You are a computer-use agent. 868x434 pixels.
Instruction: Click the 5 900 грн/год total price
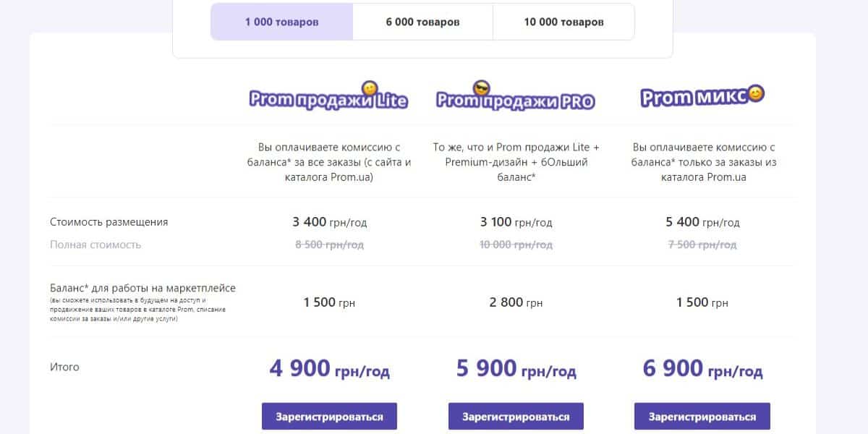click(516, 369)
